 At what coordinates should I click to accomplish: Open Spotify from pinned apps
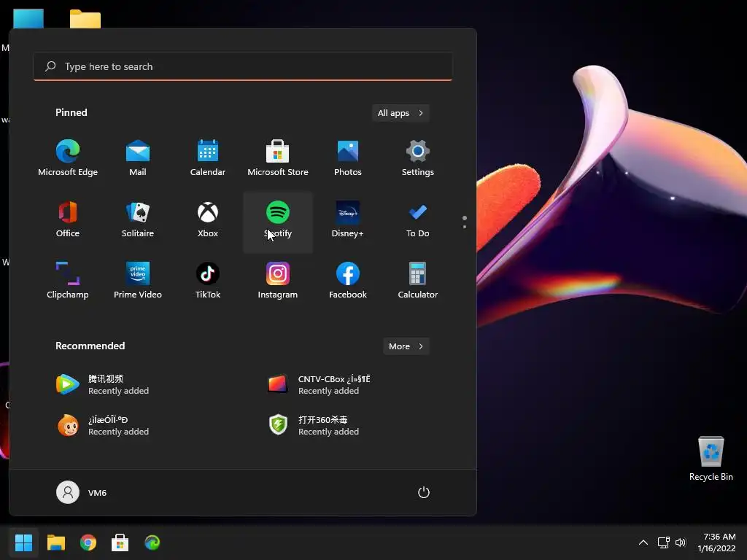click(x=278, y=220)
